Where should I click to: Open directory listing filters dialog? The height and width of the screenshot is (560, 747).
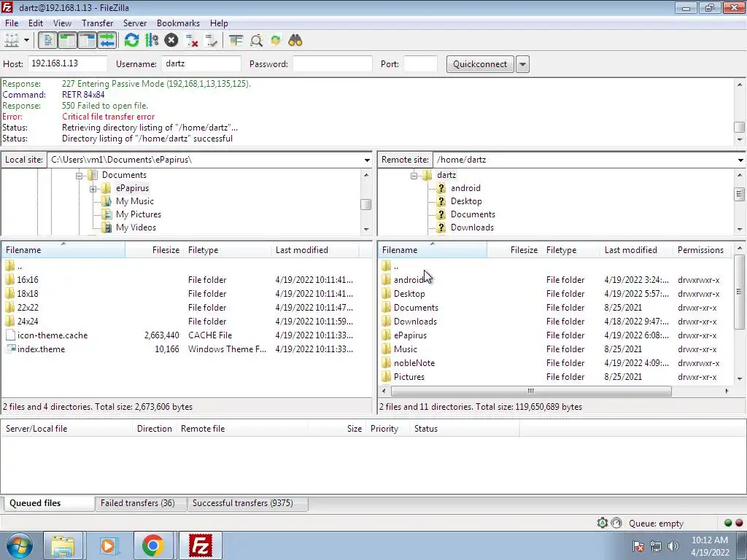tap(236, 41)
